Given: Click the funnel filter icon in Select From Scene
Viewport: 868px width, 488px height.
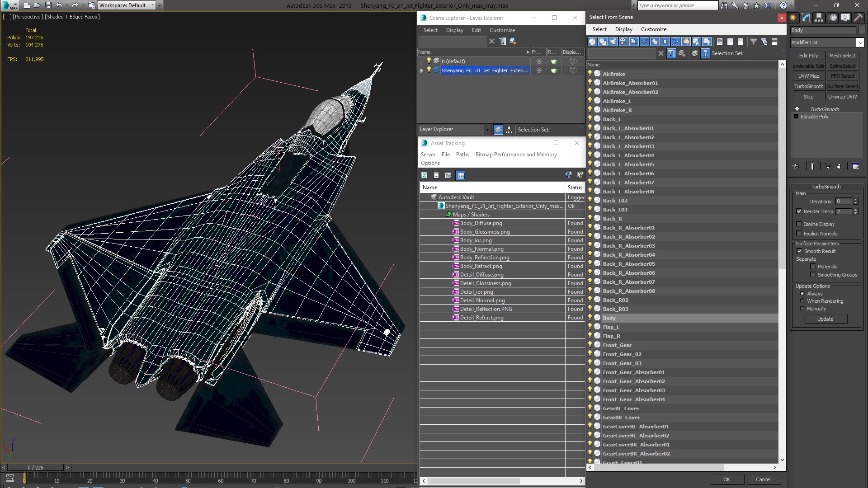Looking at the screenshot, I should 754,42.
